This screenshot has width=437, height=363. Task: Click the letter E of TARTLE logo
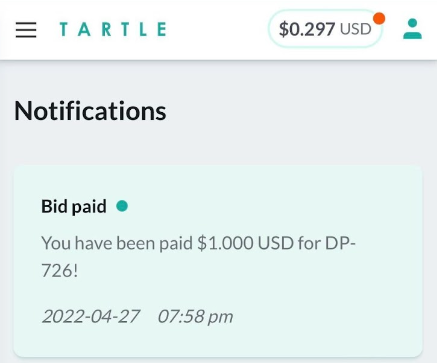click(x=162, y=29)
